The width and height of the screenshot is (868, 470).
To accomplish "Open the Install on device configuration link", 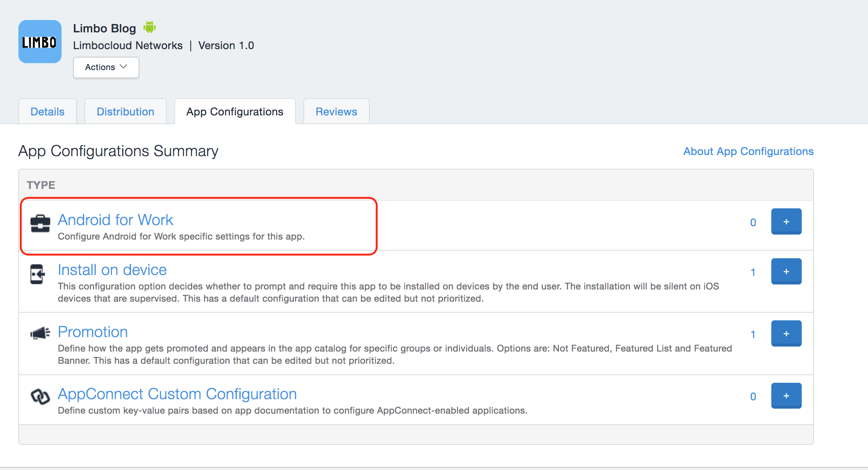I will (112, 270).
